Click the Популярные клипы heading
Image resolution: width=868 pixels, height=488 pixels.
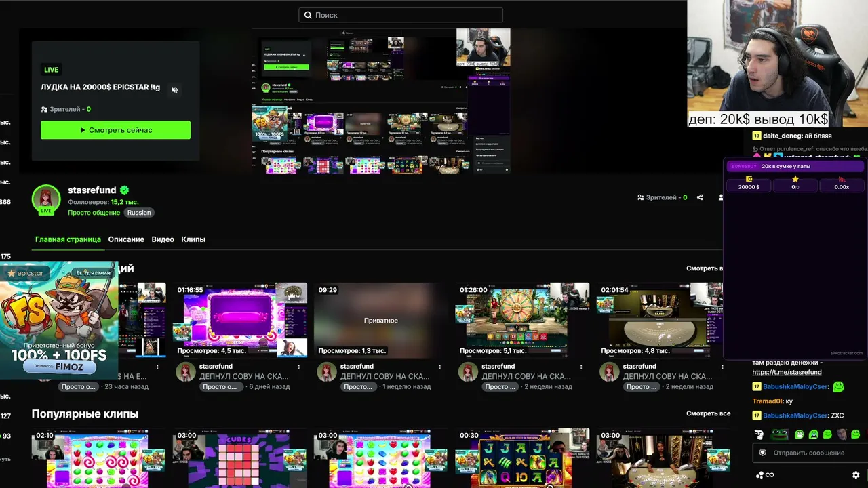pyautogui.click(x=85, y=413)
